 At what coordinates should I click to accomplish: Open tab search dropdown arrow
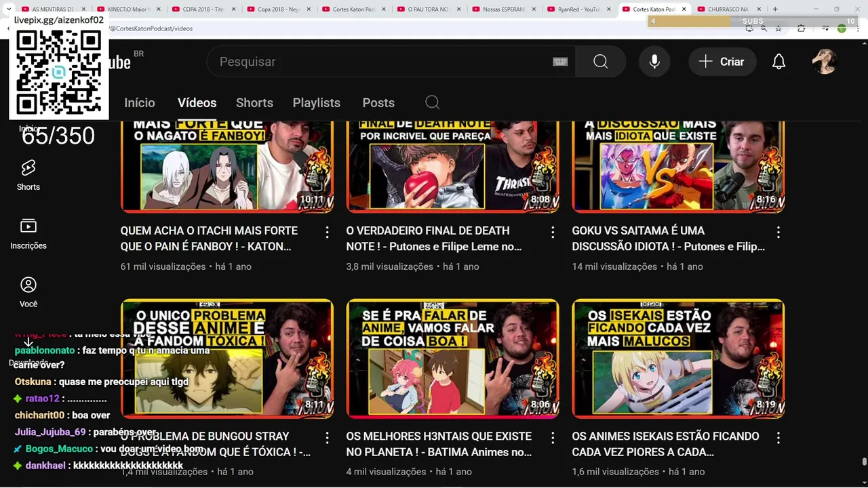coord(7,9)
